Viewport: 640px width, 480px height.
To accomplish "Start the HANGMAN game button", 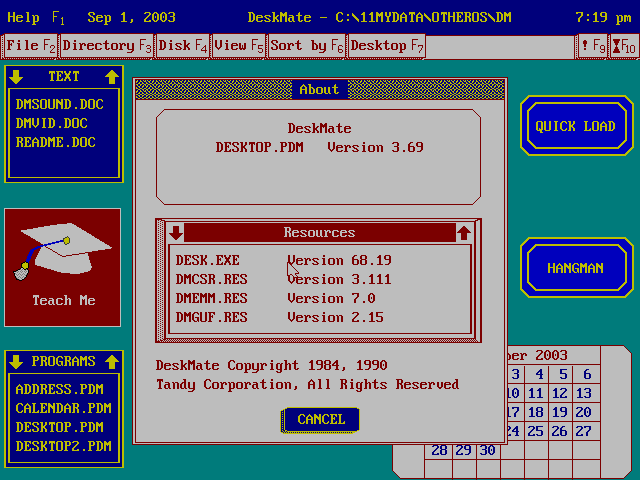I will click(575, 269).
